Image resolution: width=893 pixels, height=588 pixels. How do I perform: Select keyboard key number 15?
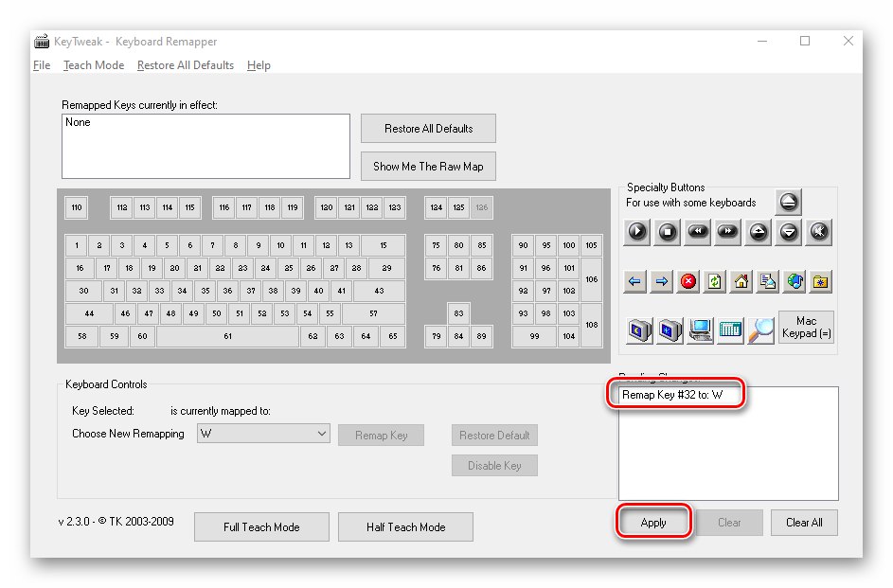pos(384,245)
